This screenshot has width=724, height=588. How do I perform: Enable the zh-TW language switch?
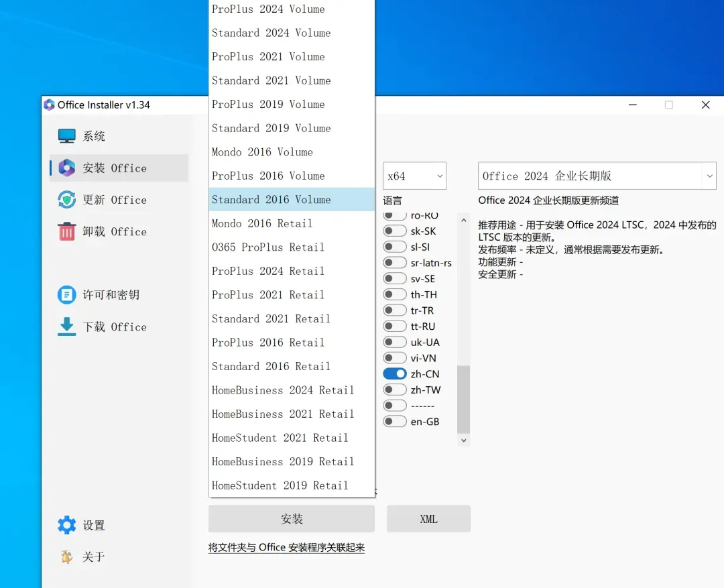(x=395, y=390)
